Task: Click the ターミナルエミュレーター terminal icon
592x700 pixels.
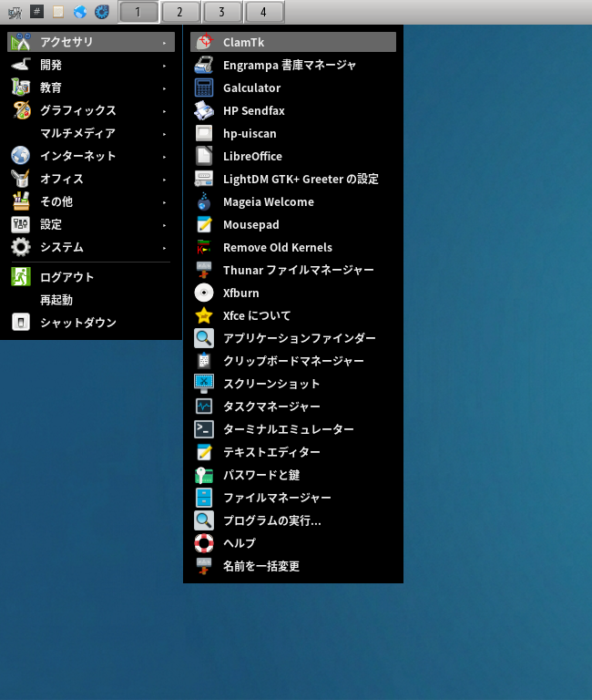Action: 204,429
